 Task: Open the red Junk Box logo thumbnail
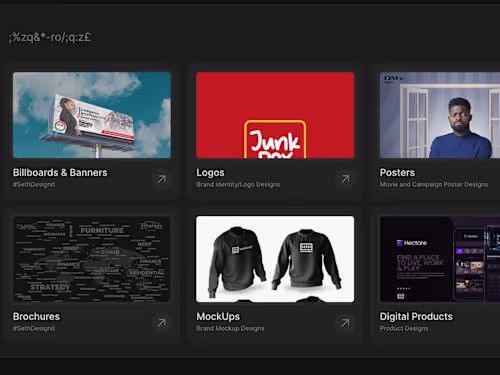click(275, 115)
